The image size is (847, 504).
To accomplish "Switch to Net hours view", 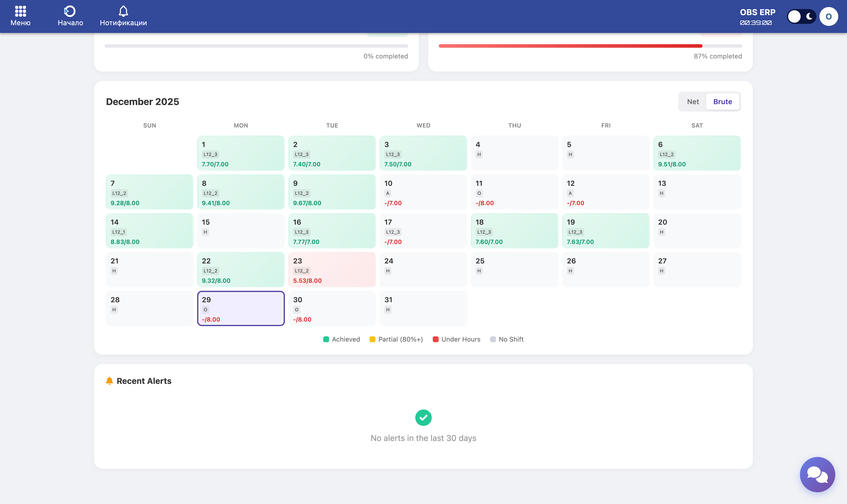I will pyautogui.click(x=693, y=101).
